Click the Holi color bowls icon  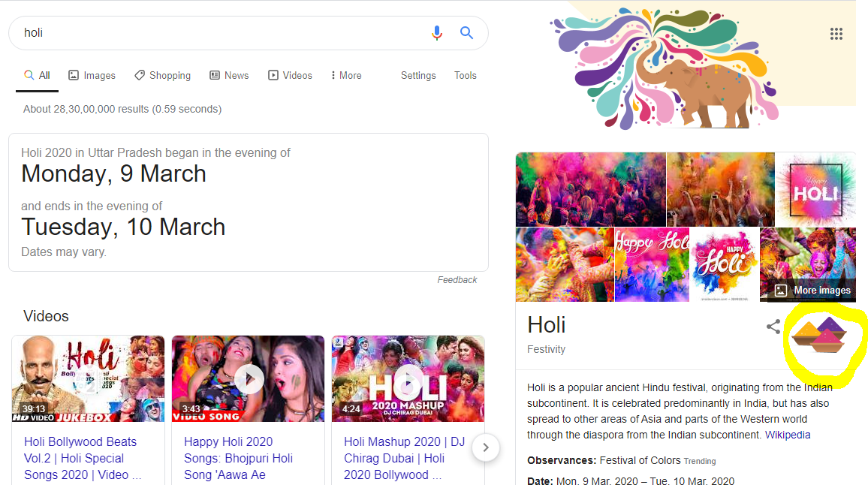click(x=818, y=335)
